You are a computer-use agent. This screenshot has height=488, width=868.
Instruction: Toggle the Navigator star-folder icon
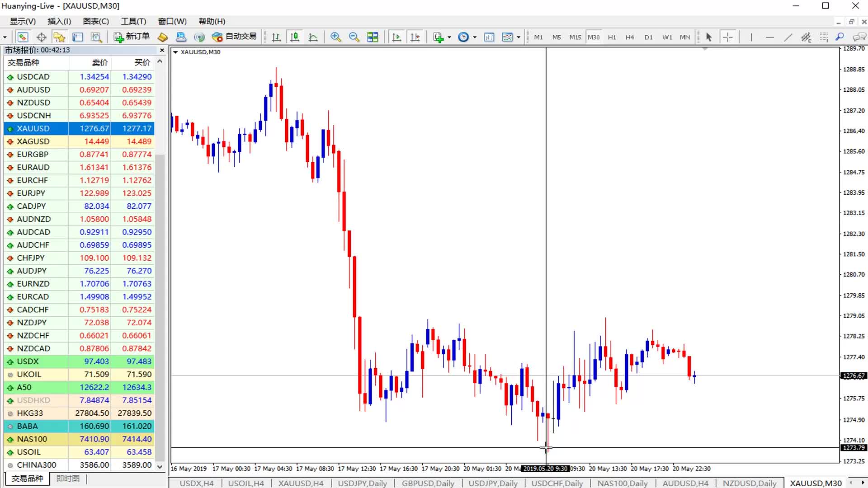(x=59, y=37)
